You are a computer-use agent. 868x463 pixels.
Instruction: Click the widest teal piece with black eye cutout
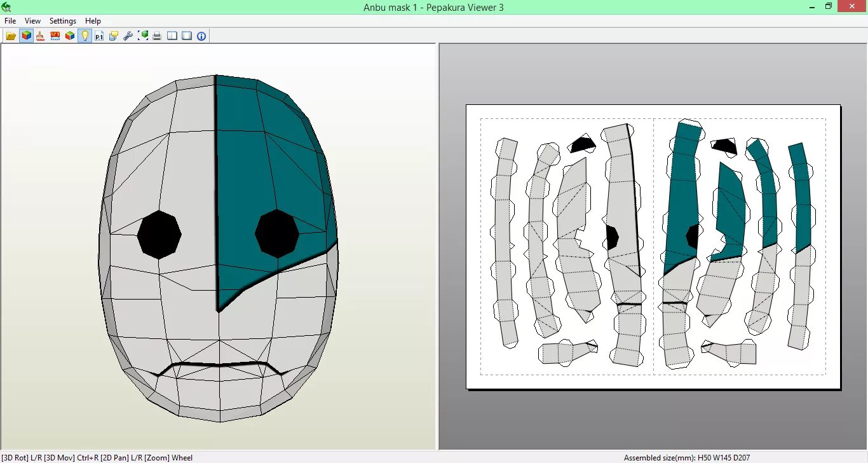[x=683, y=198]
